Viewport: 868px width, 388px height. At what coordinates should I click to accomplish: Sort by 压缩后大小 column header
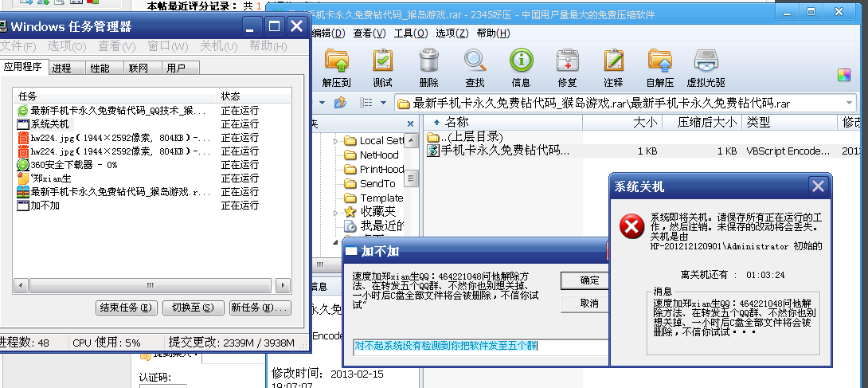(x=702, y=122)
